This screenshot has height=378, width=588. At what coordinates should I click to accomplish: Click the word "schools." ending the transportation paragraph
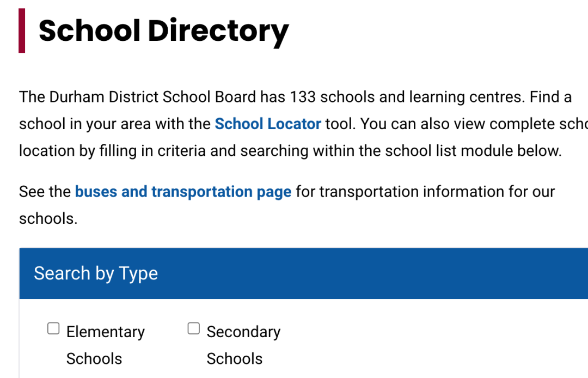[x=48, y=218]
